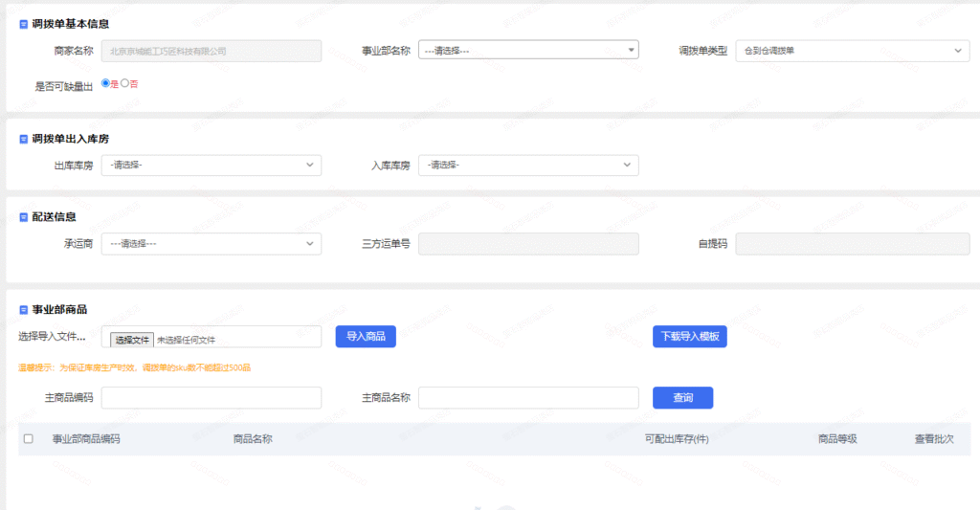Screen dimensions: 980x510
Task: Tick the select-all checkbox in table header
Action: [x=28, y=439]
